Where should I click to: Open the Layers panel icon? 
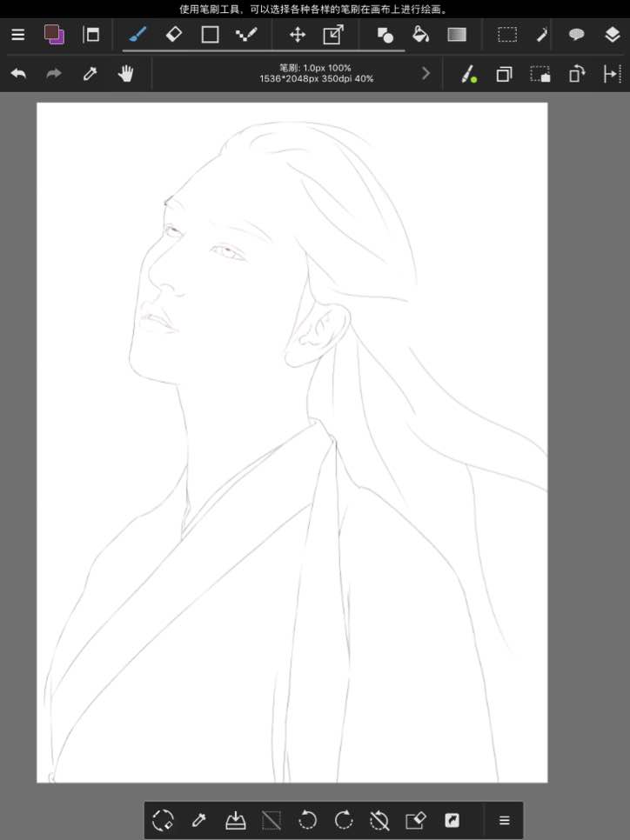(613, 35)
